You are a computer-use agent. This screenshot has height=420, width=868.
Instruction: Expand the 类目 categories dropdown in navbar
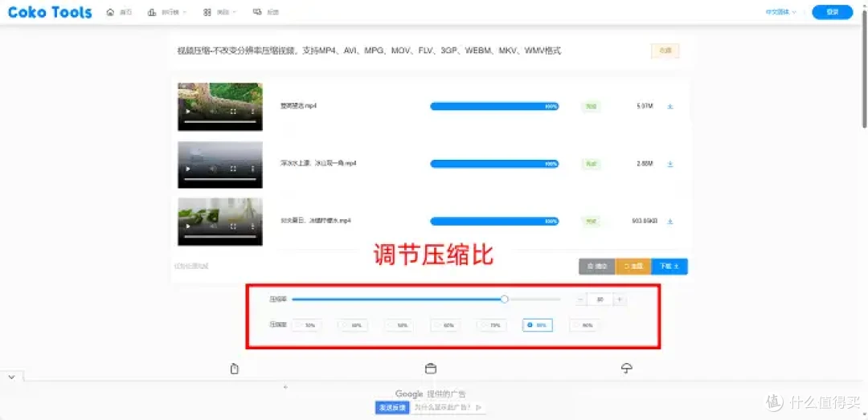pyautogui.click(x=219, y=12)
